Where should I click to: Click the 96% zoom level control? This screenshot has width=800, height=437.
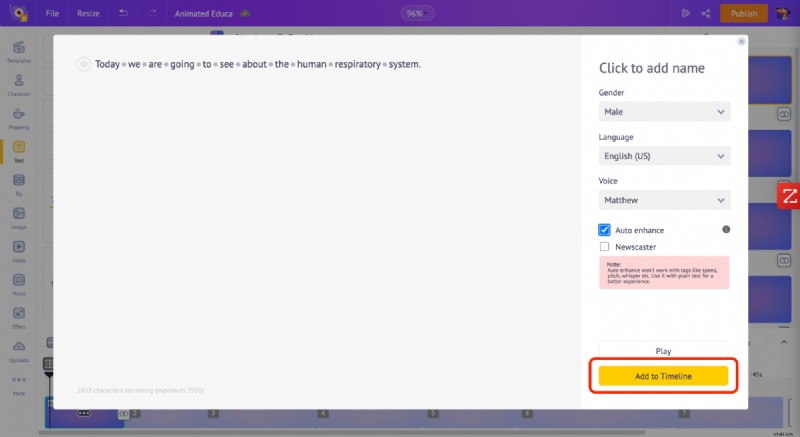[x=413, y=14]
